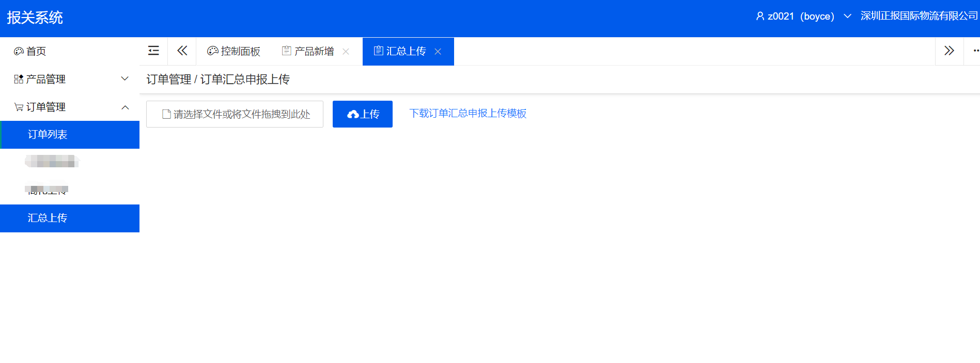Click the user avatar icon
This screenshot has height=363, width=980.
click(x=760, y=16)
